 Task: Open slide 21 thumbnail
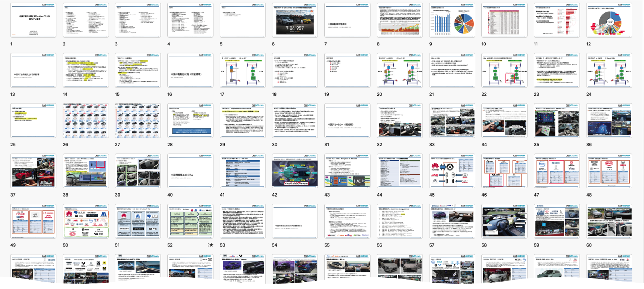[x=452, y=70]
